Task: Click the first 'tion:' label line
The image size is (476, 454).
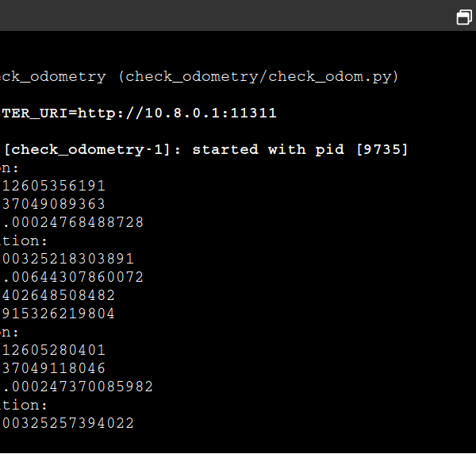Action: pos(24,240)
